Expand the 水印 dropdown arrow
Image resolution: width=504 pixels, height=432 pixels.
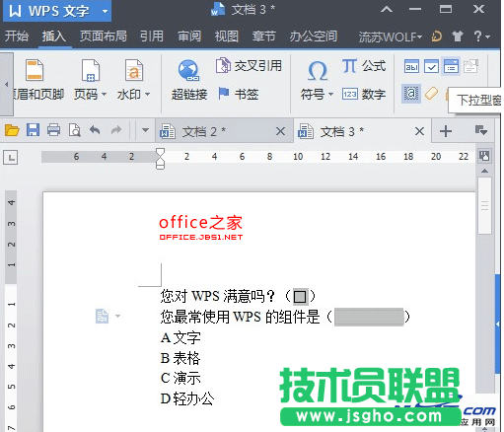(x=147, y=95)
